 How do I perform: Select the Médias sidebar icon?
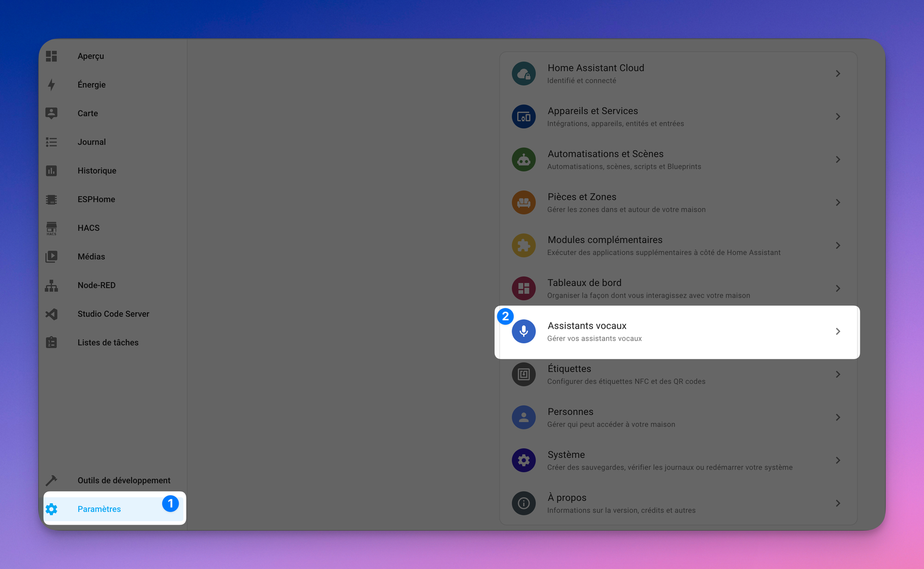[x=51, y=256]
